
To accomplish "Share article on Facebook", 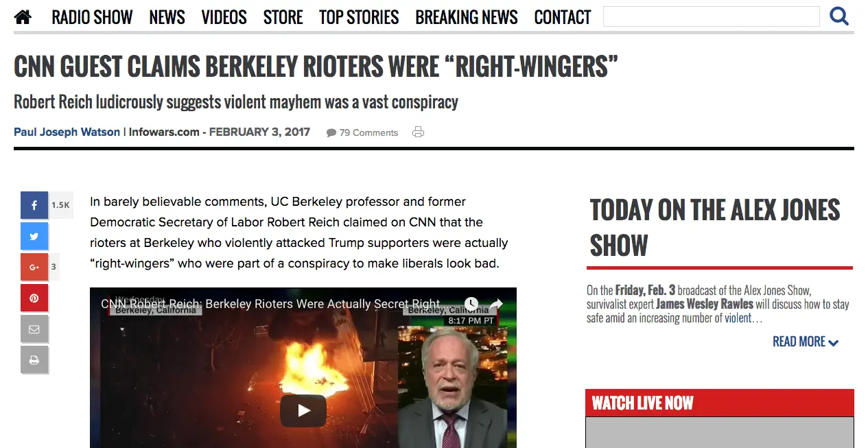I will pyautogui.click(x=34, y=205).
